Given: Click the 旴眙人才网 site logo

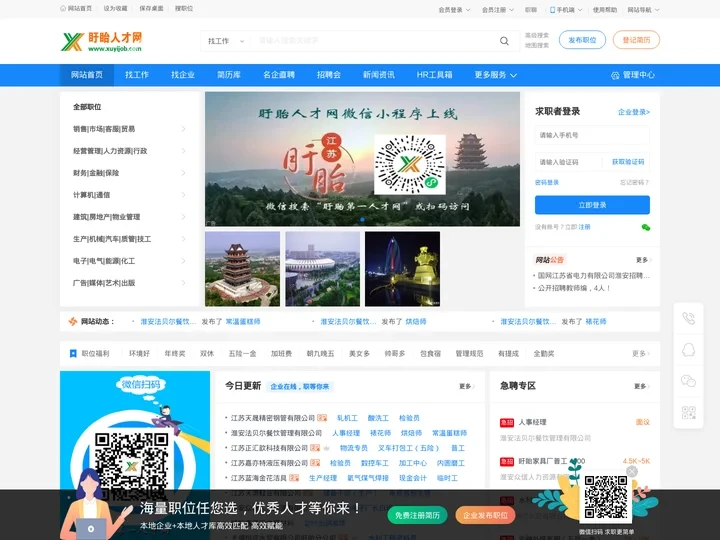Looking at the screenshot, I should point(101,41).
